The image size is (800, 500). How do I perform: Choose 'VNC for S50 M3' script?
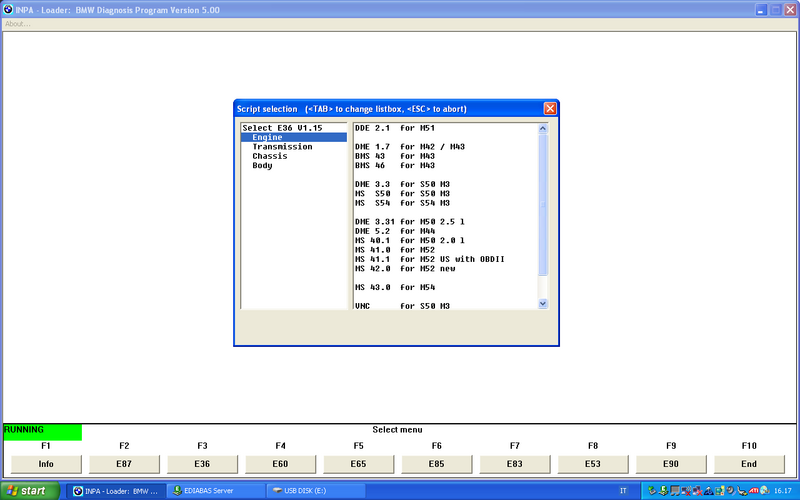coord(402,306)
